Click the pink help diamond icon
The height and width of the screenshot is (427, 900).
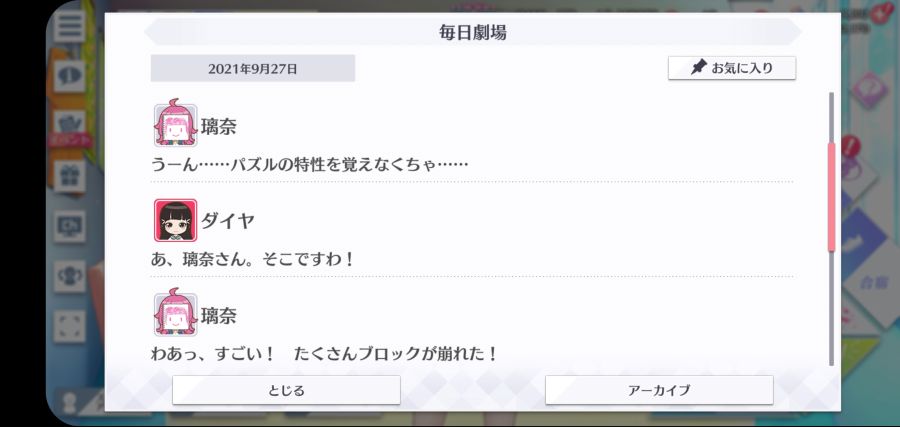click(x=870, y=90)
